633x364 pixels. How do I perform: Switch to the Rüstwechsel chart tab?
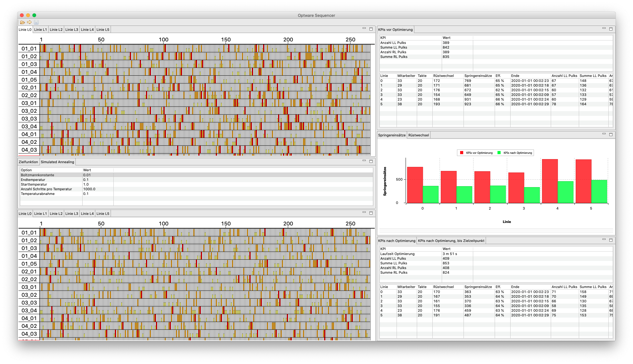(x=418, y=135)
